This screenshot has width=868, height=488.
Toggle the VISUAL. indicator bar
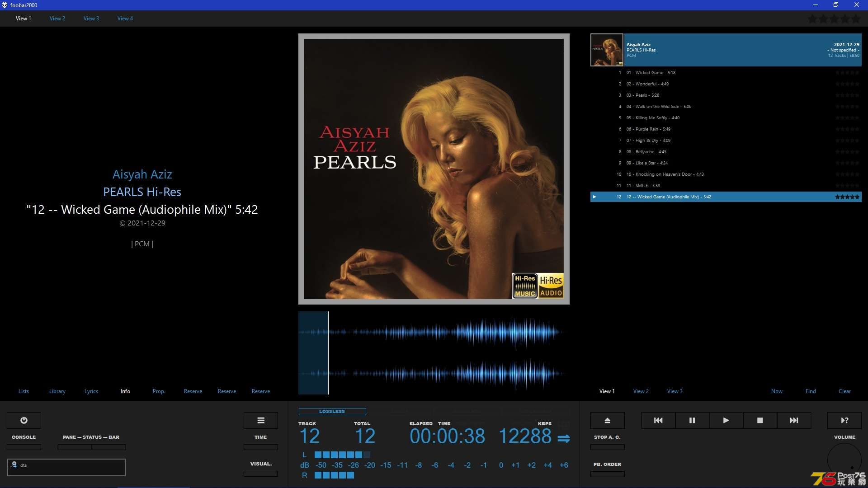(261, 474)
